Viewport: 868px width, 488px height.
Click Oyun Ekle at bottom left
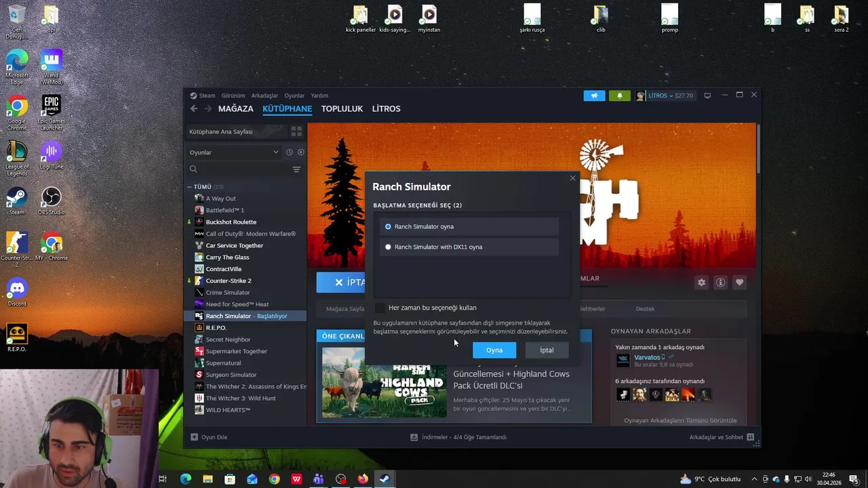208,437
